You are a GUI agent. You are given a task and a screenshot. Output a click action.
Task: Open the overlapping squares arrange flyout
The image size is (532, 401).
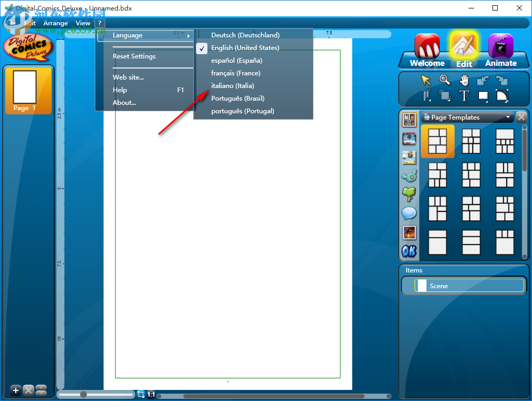(x=445, y=96)
